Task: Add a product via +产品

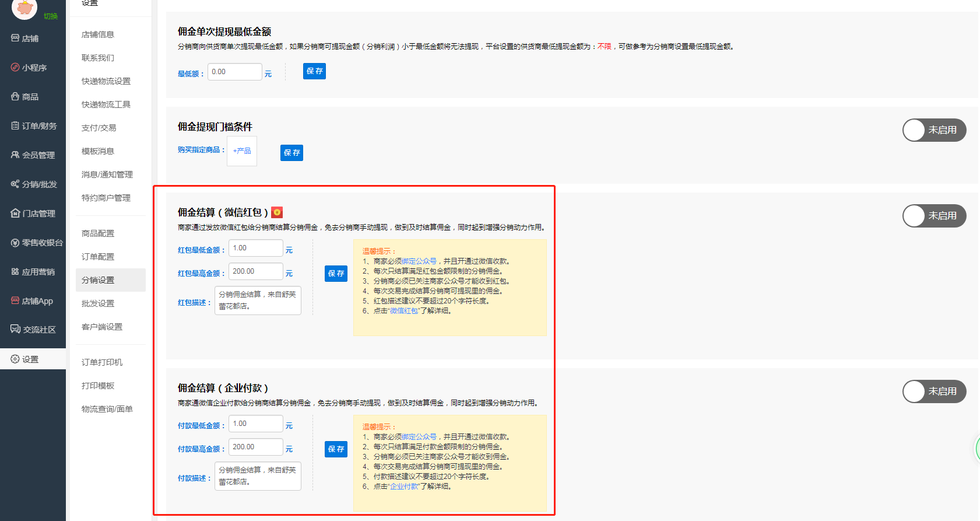Action: click(x=242, y=151)
